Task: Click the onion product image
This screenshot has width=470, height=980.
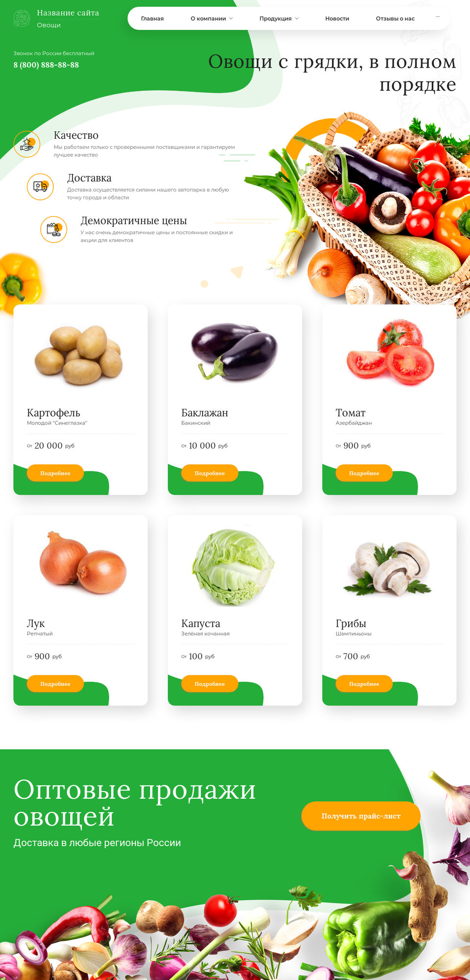Action: [83, 563]
